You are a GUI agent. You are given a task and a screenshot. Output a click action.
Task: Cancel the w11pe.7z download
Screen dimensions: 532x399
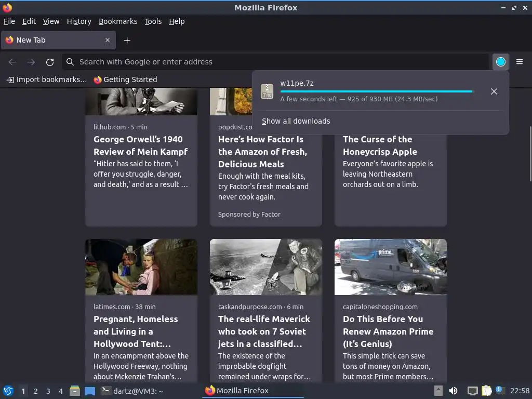coord(494,91)
